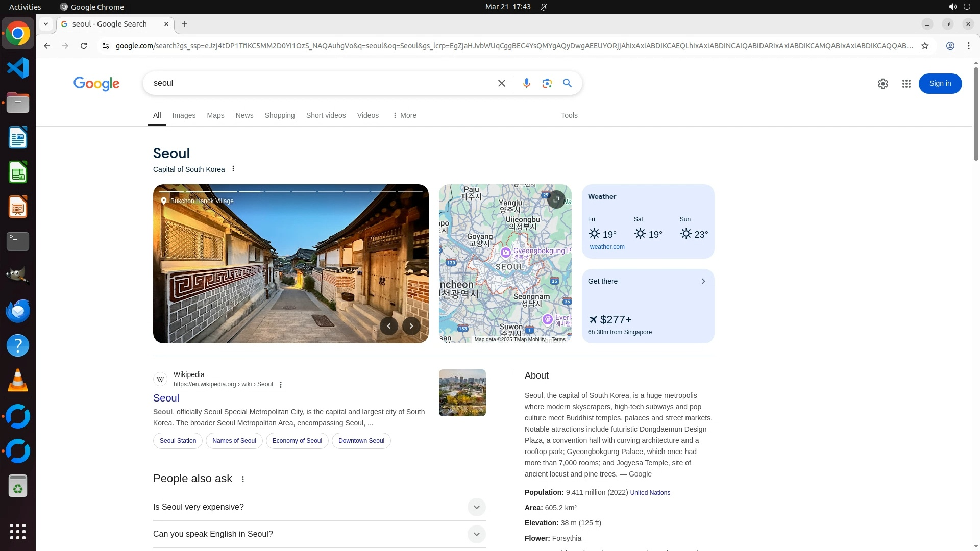Switch to the Images results tab
Viewport: 980px width, 551px height.
184,115
